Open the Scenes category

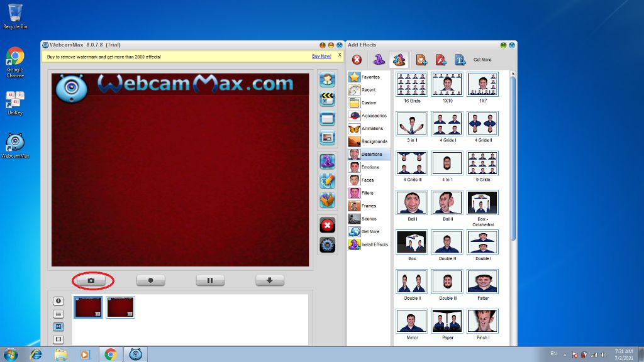(x=369, y=219)
